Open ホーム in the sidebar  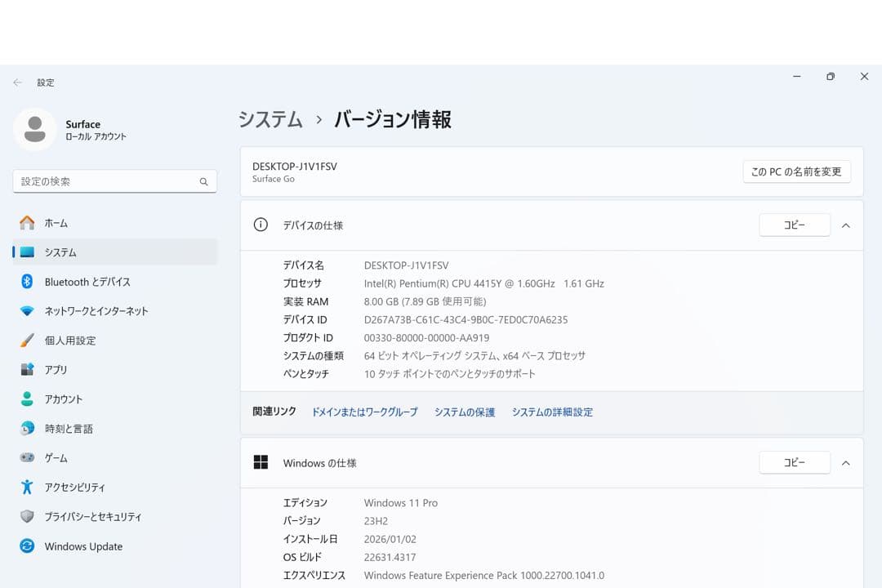[x=115, y=223]
